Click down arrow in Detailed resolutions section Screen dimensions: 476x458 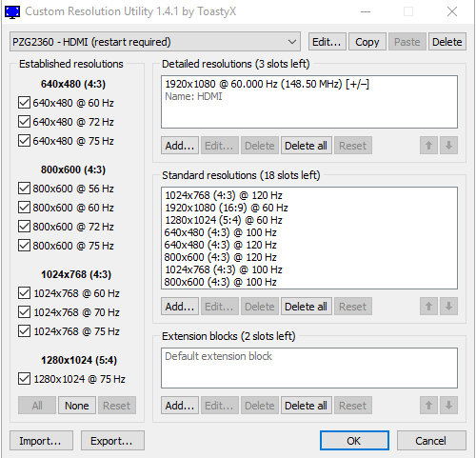pyautogui.click(x=448, y=146)
